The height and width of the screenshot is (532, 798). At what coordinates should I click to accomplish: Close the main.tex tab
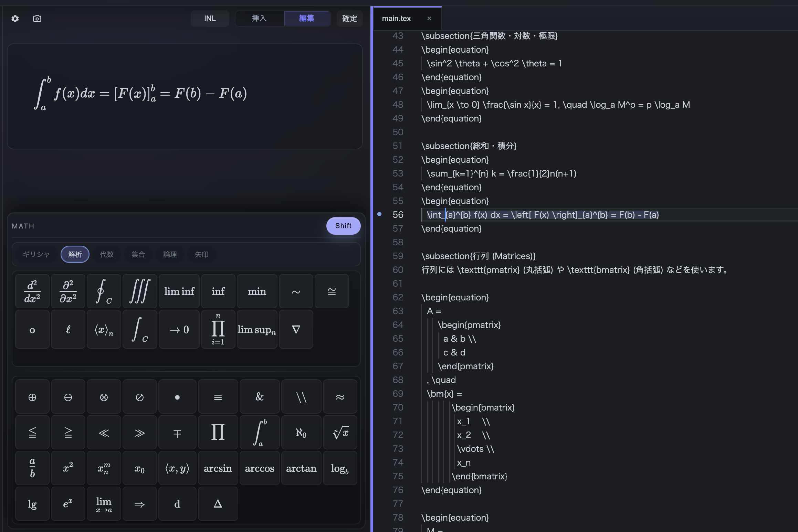pyautogui.click(x=429, y=19)
